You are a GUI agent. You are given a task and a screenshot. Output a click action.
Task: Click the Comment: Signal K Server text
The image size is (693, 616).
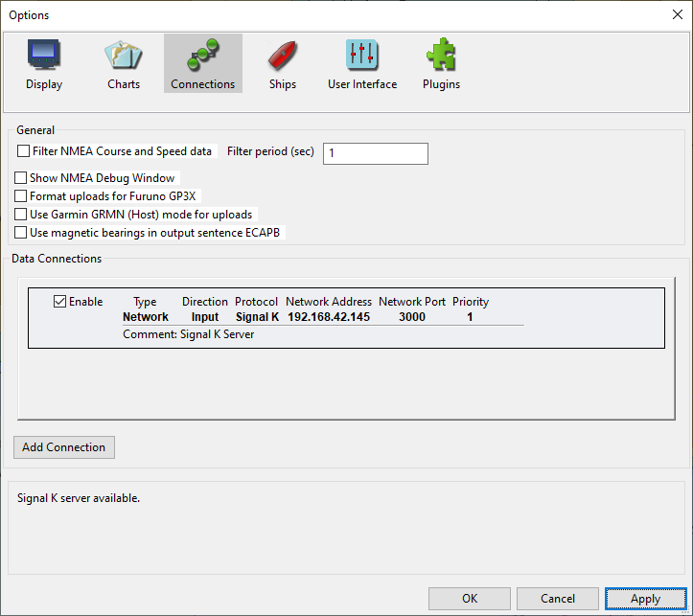188,334
